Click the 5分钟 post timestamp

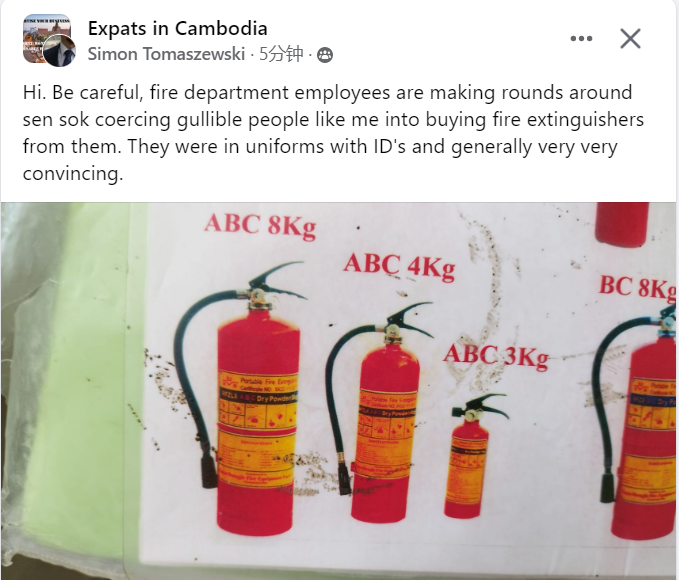(x=281, y=54)
